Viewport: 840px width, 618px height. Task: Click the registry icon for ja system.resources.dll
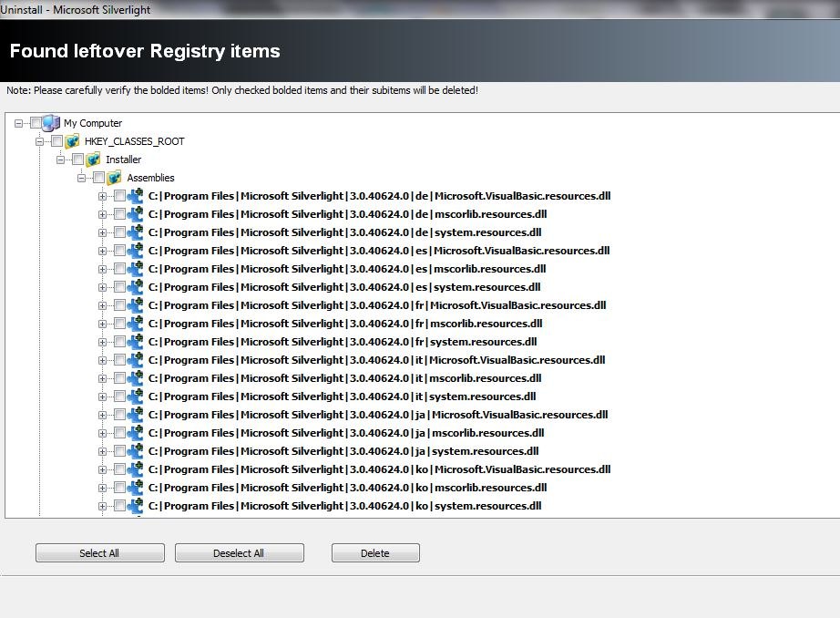(x=135, y=451)
